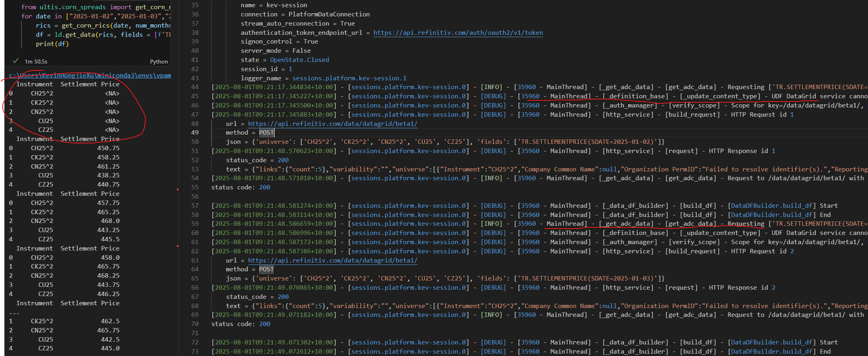Click line number 49 in the gutter
868x356 pixels.
[x=195, y=133]
